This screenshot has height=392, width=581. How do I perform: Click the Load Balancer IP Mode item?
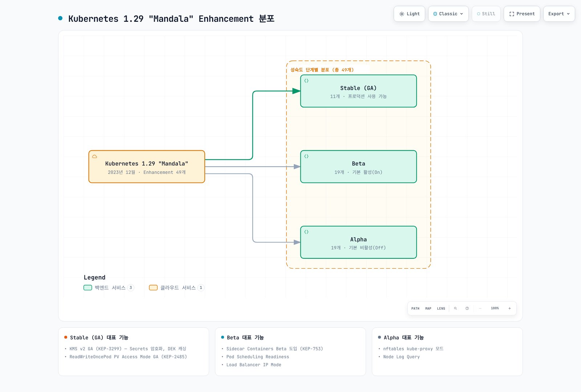[254, 365]
